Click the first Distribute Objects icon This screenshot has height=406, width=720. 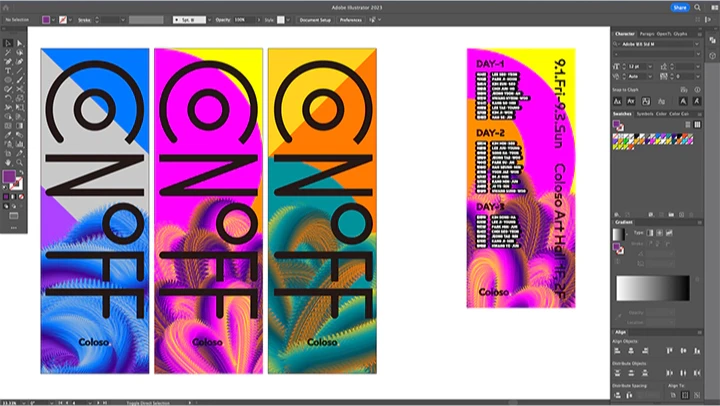(x=618, y=374)
